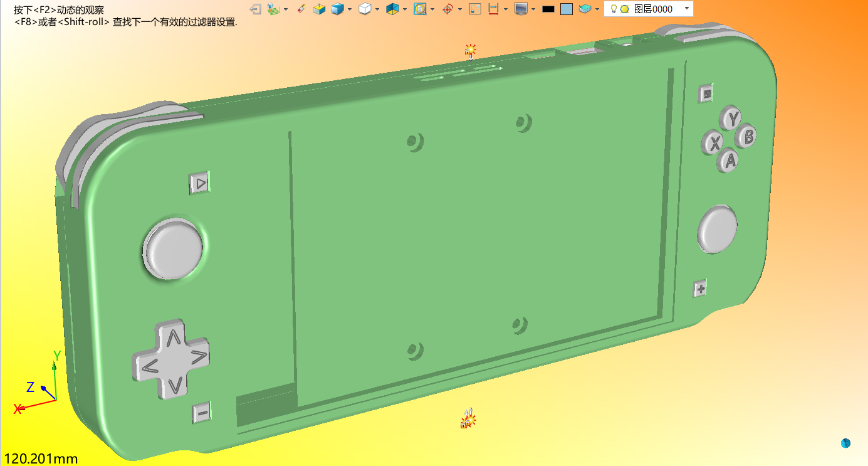Click the exit arrow icon in toolbar
The height and width of the screenshot is (466, 868).
click(255, 9)
